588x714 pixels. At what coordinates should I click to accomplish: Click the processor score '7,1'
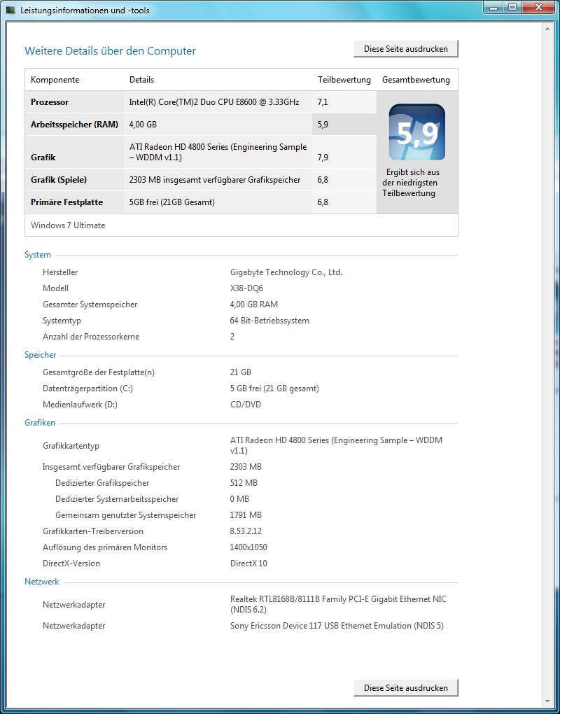[323, 102]
